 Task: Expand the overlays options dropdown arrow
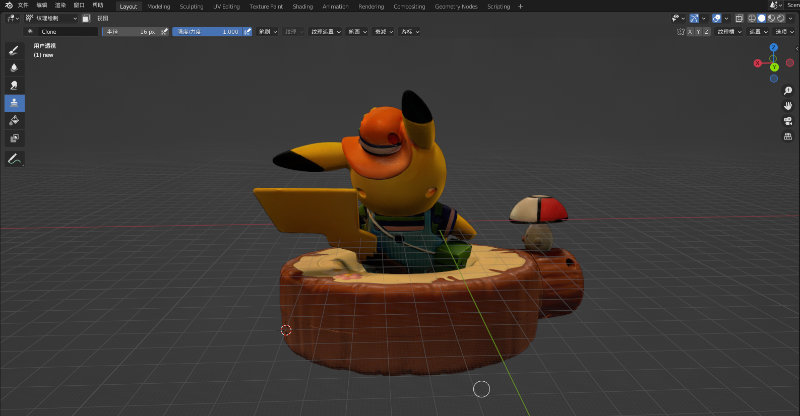pyautogui.click(x=726, y=18)
